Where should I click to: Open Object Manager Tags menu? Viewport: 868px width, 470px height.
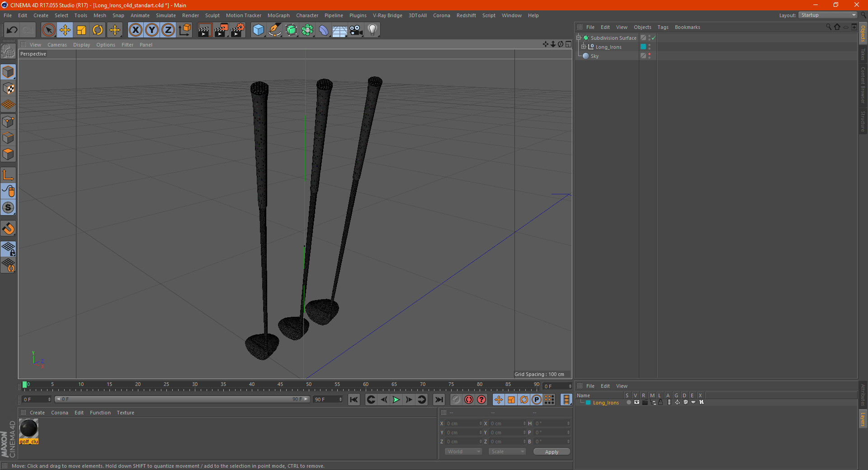click(663, 27)
